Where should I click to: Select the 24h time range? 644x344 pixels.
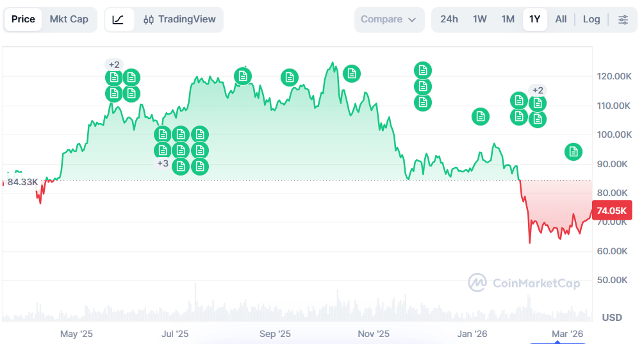tap(449, 19)
